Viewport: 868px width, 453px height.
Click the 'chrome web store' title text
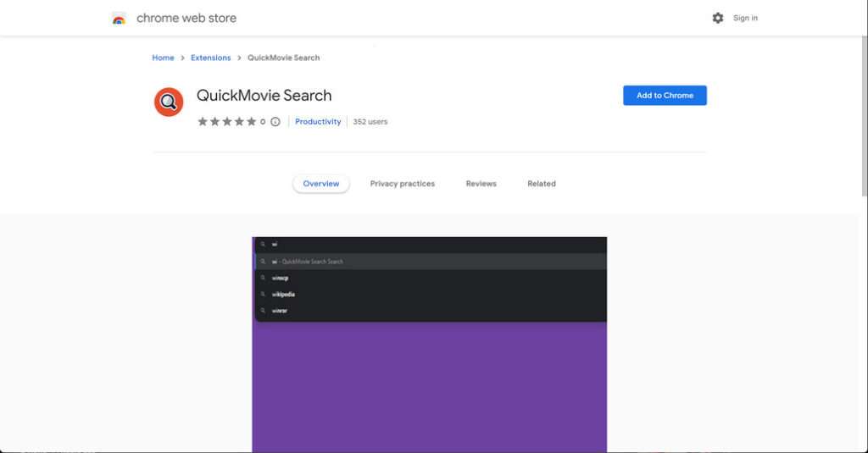(x=186, y=19)
